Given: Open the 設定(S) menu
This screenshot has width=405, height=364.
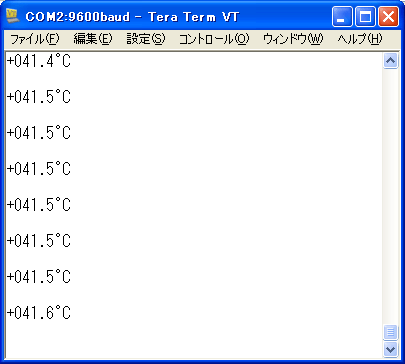Looking at the screenshot, I should coord(146,39).
